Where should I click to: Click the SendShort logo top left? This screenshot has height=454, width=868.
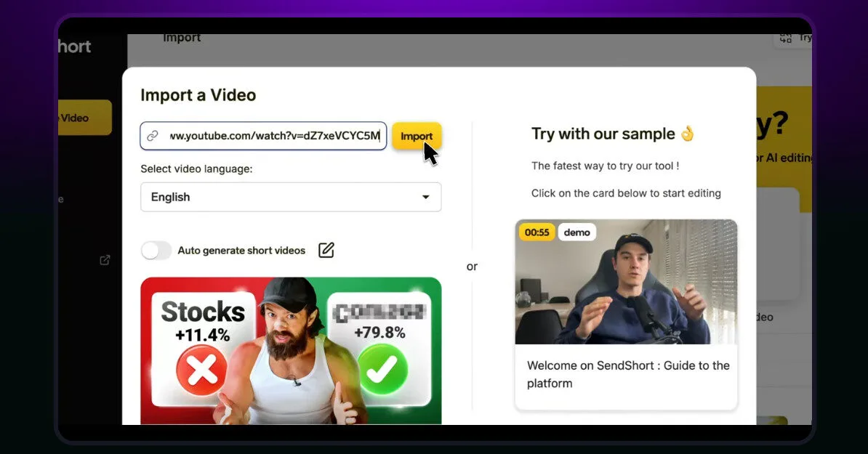[x=75, y=46]
